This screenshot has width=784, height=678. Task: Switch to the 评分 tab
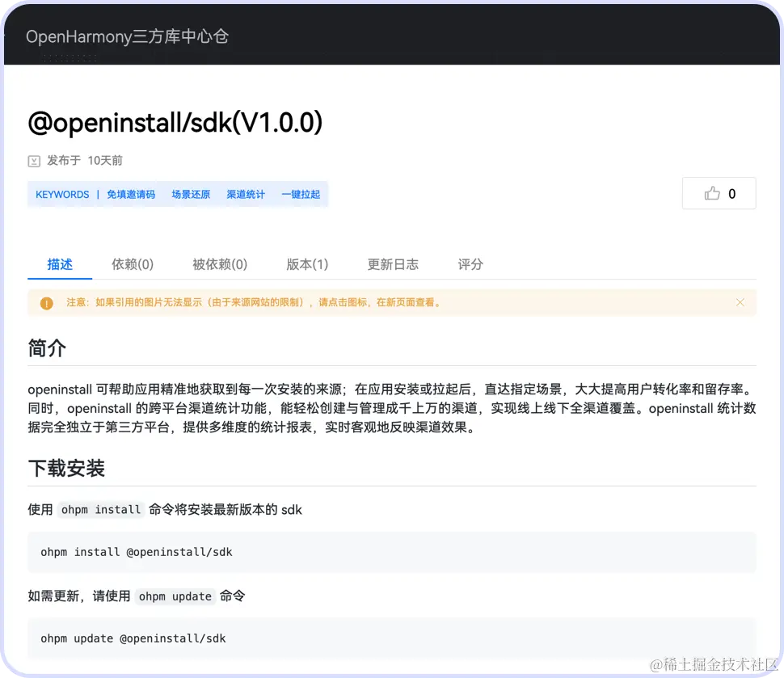point(470,264)
